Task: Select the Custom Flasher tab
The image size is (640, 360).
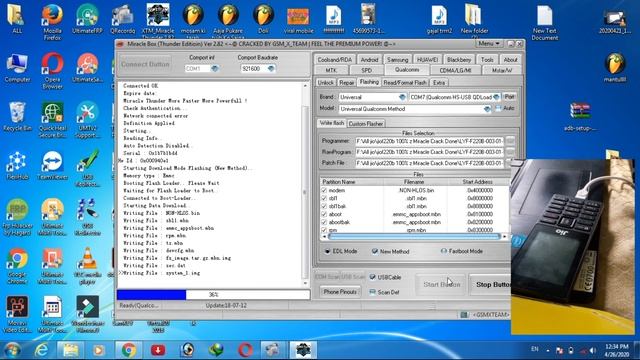Action: [x=366, y=124]
